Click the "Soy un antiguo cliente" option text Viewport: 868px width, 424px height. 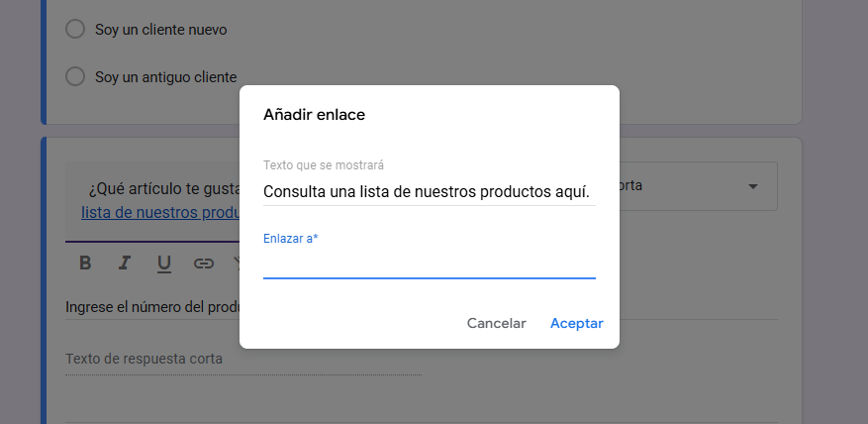point(165,76)
